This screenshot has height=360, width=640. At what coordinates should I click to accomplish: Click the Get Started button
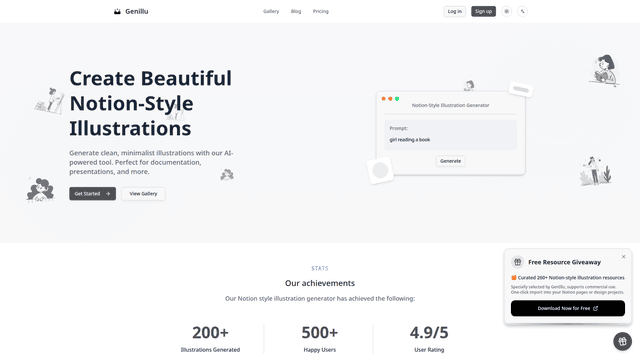pos(93,193)
